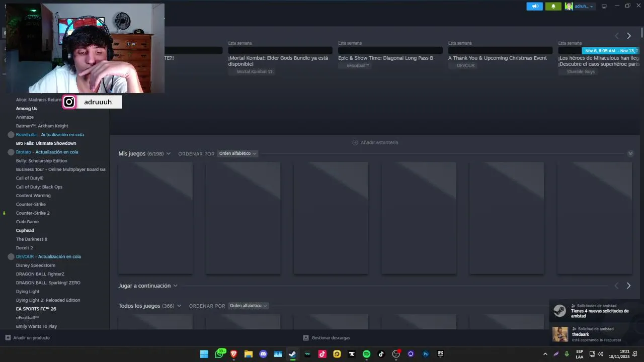Screen dimensions: 644x362
Task: Open File Explorer from taskbar
Action: pos(249,354)
